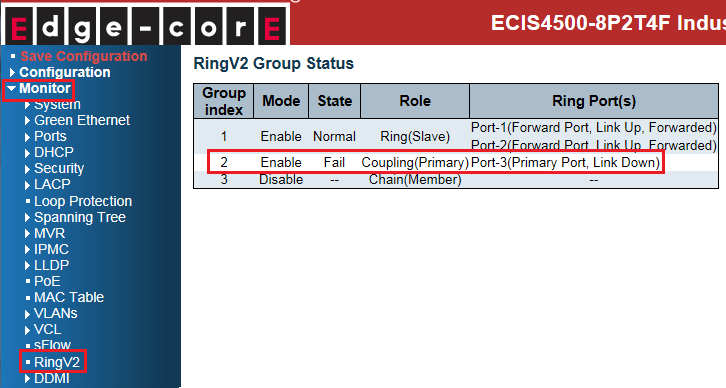Viewport: 726px width, 388px height.
Task: Open Green Ethernet section
Action: (x=82, y=120)
